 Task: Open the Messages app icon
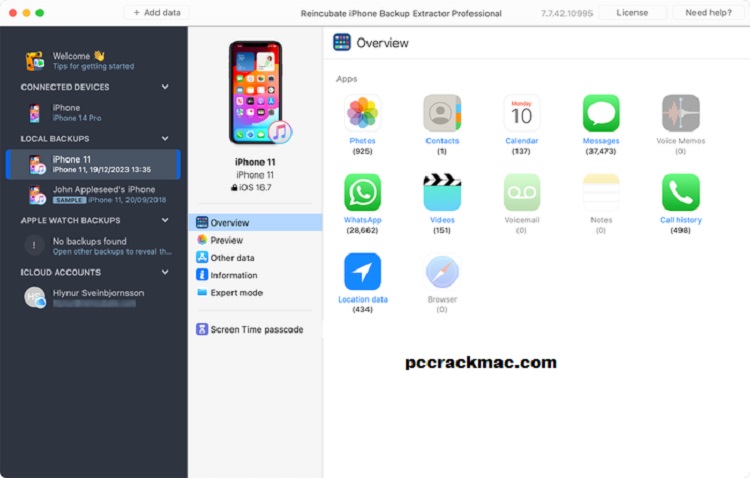pos(601,113)
